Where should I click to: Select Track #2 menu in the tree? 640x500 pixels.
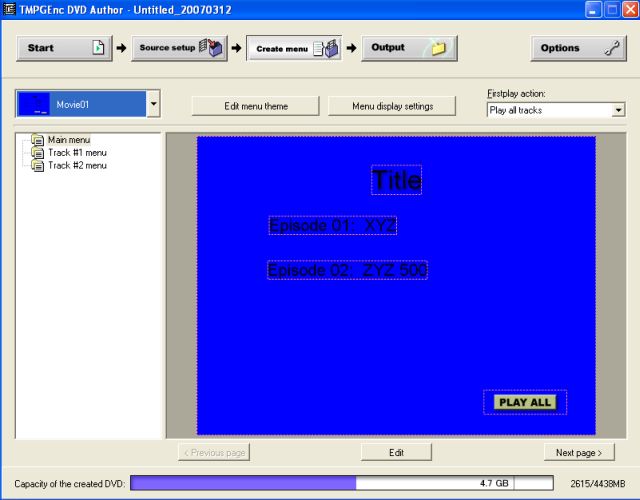[77, 165]
